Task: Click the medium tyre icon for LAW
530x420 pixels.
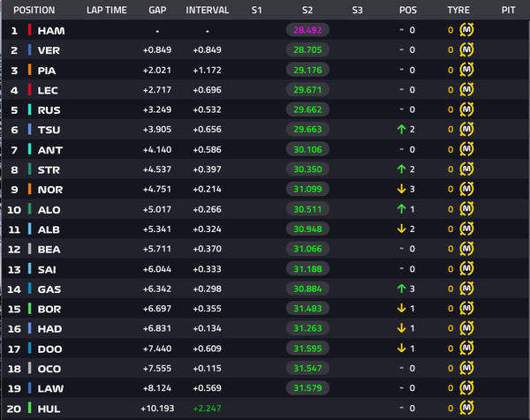Action: (466, 388)
